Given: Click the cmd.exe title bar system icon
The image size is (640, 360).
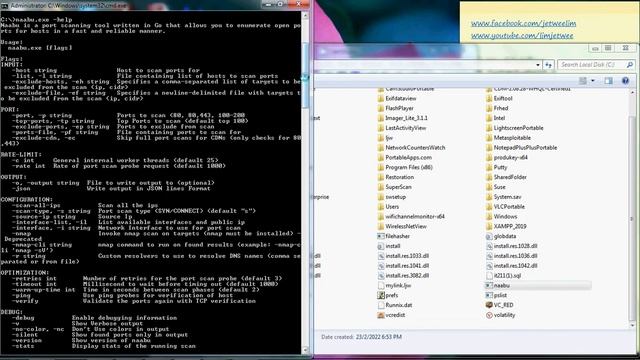Looking at the screenshot, I should tap(4, 6).
